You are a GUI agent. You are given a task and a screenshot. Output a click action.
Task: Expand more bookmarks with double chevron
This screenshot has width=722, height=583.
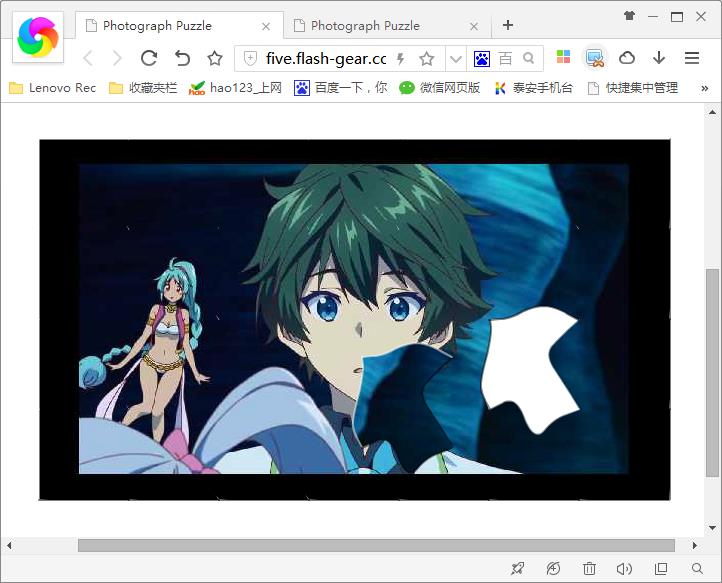pyautogui.click(x=705, y=88)
